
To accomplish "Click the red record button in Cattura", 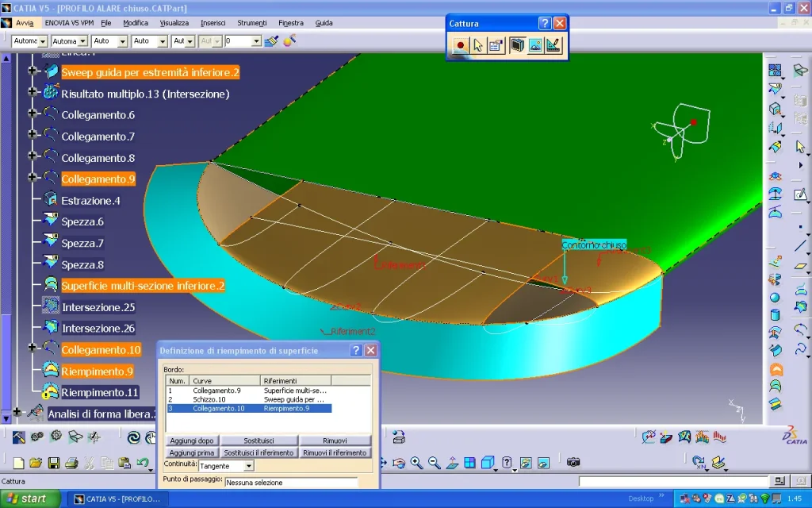I will (460, 45).
